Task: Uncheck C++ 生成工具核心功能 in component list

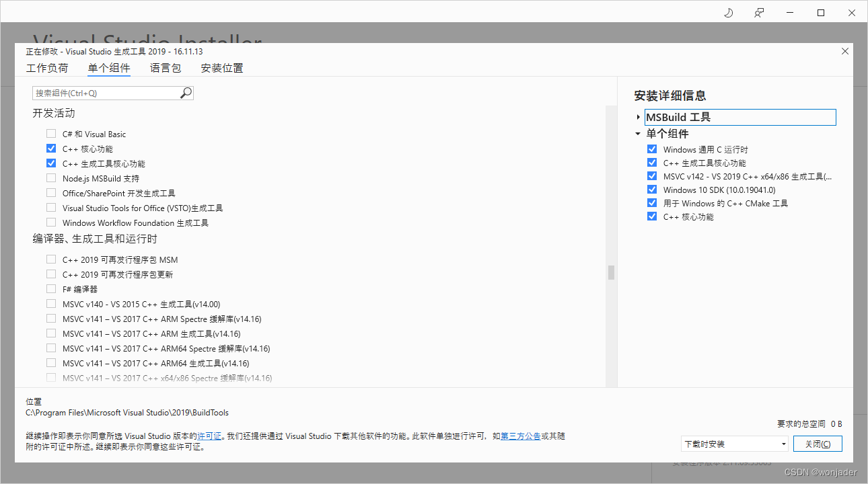Action: coord(51,163)
